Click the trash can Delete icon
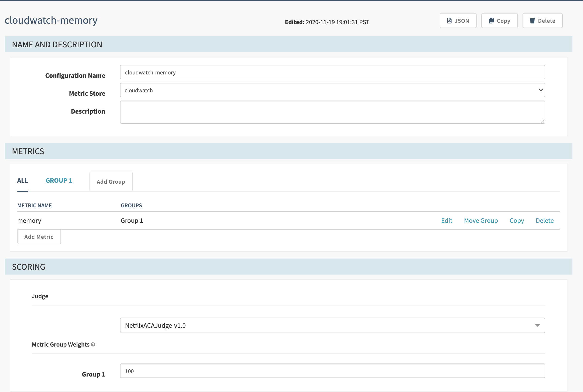This screenshot has width=583, height=392. click(x=532, y=21)
